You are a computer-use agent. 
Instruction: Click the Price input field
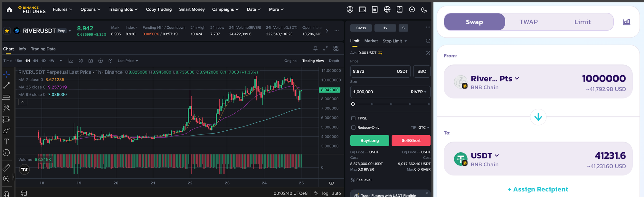click(x=372, y=71)
